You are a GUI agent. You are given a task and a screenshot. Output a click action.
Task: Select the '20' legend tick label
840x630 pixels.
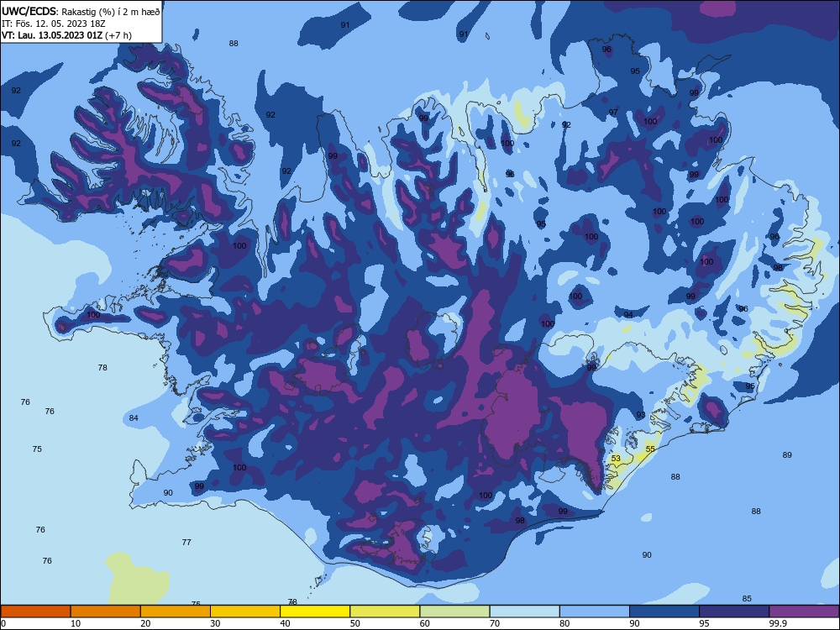145,623
